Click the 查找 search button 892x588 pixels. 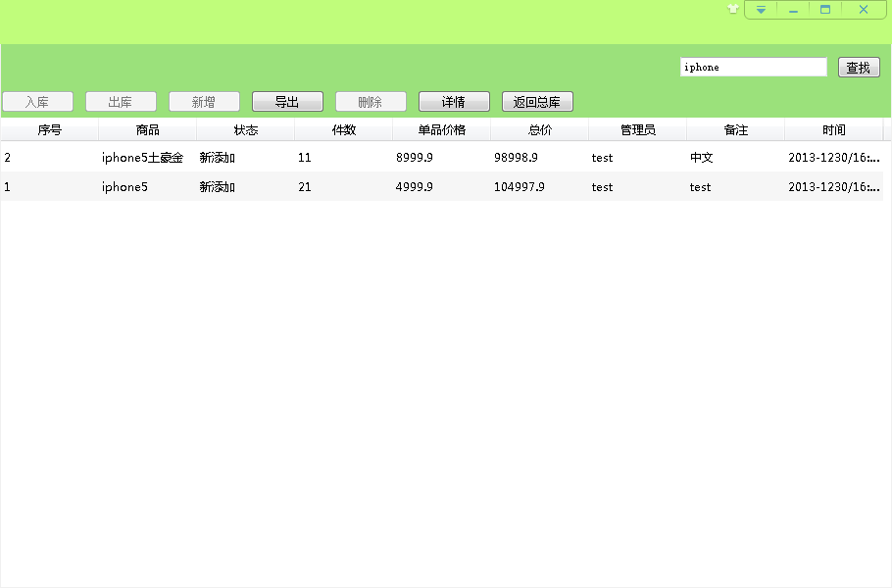click(x=859, y=68)
